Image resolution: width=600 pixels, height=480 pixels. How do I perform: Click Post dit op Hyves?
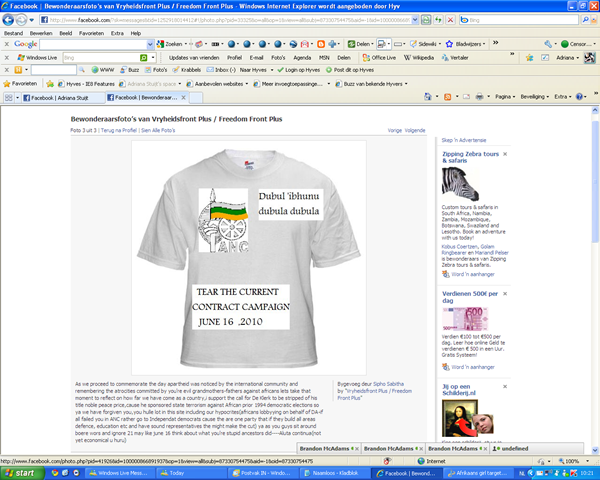pos(350,70)
